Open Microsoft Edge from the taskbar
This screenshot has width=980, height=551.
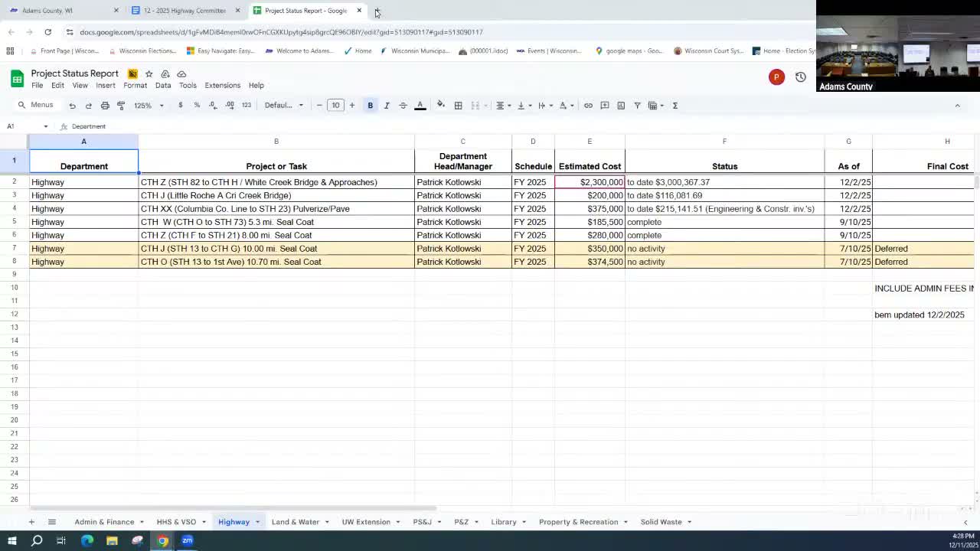[x=87, y=541]
